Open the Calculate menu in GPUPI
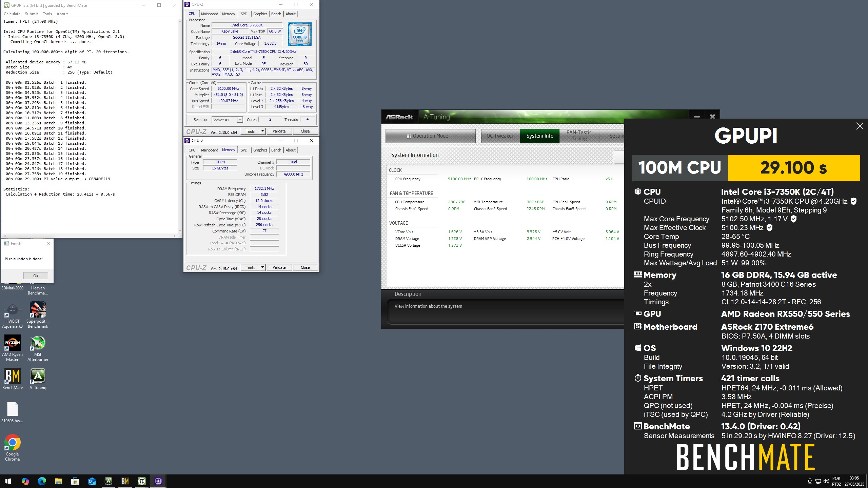The height and width of the screenshot is (488, 868). pos(12,14)
